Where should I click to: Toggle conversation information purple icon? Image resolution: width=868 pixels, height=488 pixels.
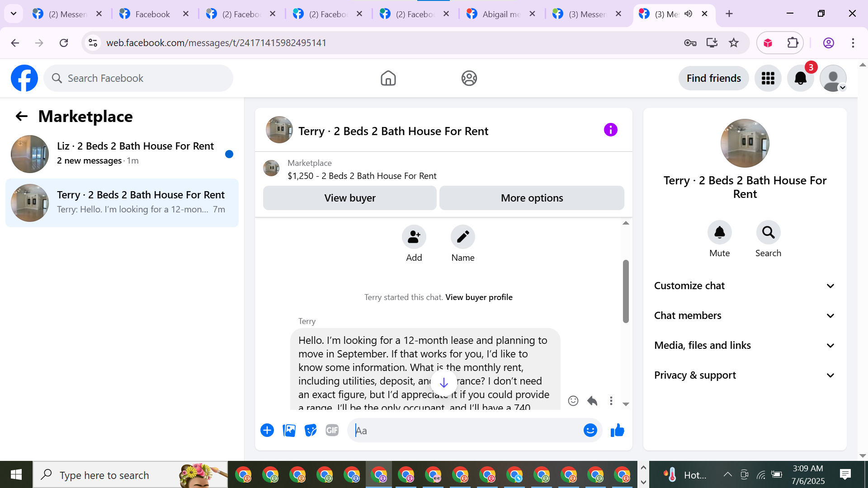tap(610, 130)
